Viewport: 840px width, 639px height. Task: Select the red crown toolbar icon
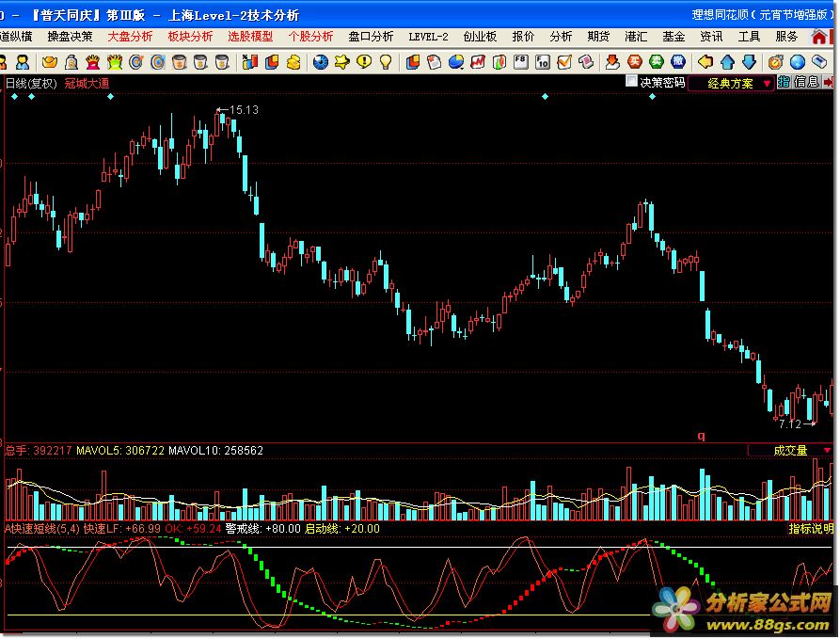pos(93,62)
